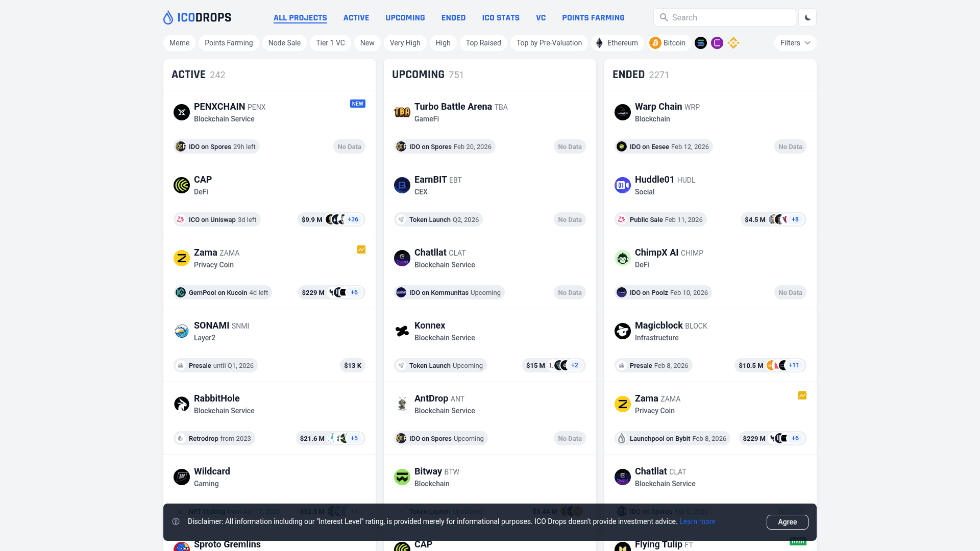980x551 pixels.
Task: Open the Filters dropdown
Action: click(x=795, y=43)
